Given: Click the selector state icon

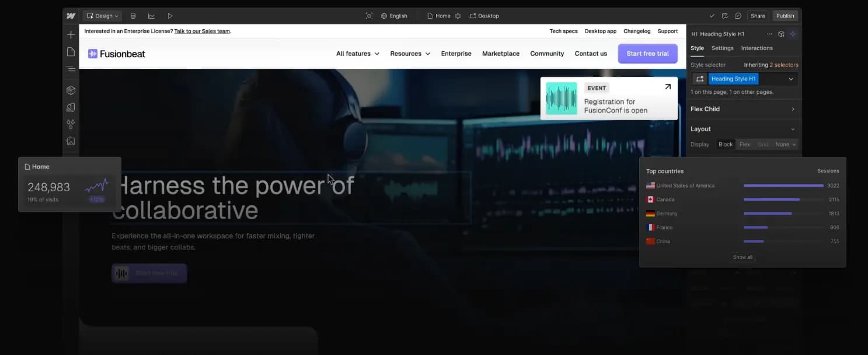Looking at the screenshot, I should pos(699,79).
